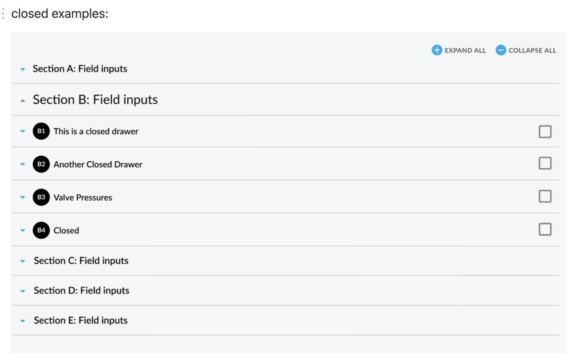Check the box for This is a closed drawer

[545, 132]
